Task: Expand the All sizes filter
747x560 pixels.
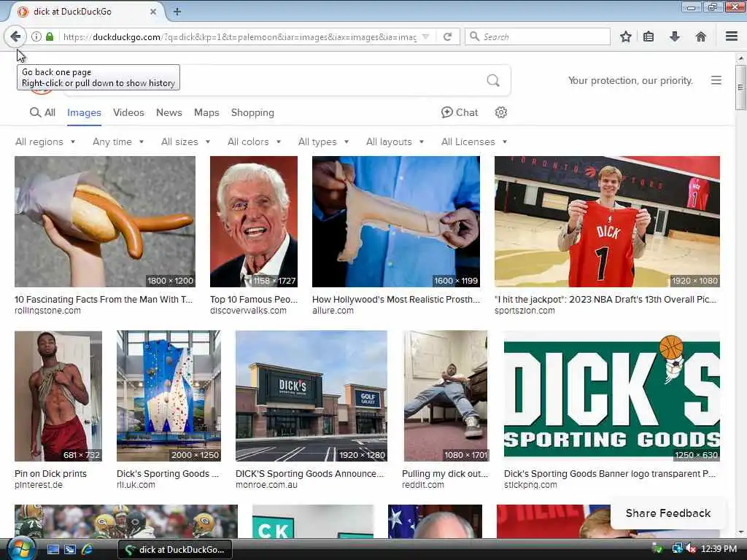Action: pos(186,142)
